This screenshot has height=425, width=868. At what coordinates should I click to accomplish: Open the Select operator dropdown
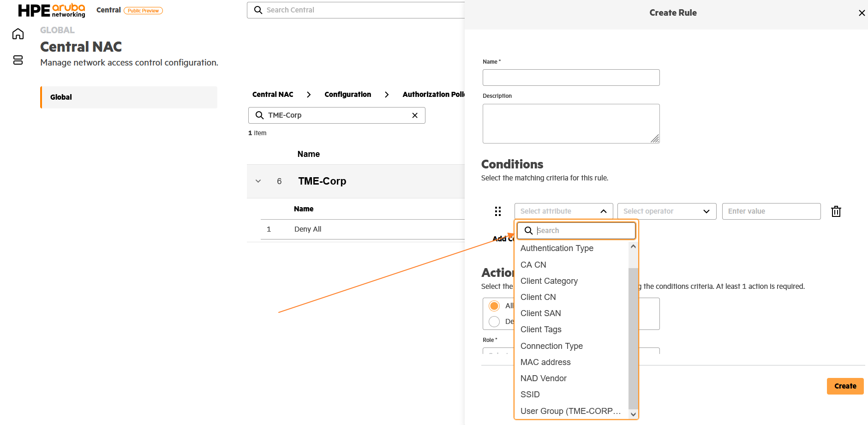[667, 211]
